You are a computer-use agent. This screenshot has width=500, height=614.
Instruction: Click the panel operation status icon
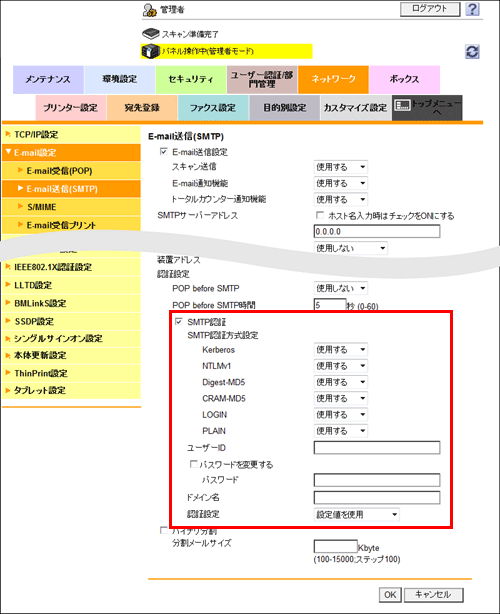(x=150, y=51)
